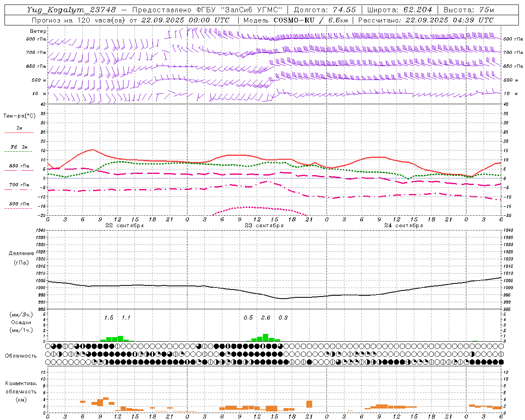Click the 24 сентября date label
Screen dimensions: 525x420
point(404,226)
